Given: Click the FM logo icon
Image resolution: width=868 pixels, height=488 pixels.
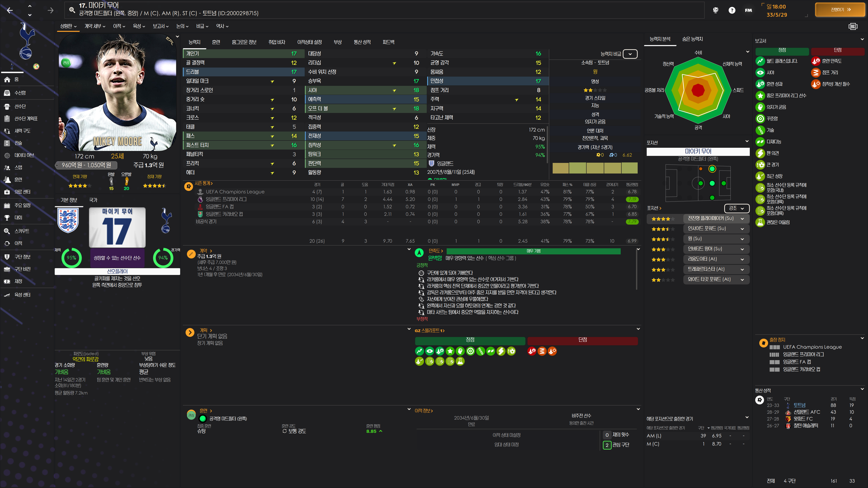Looking at the screenshot, I should click(748, 10).
